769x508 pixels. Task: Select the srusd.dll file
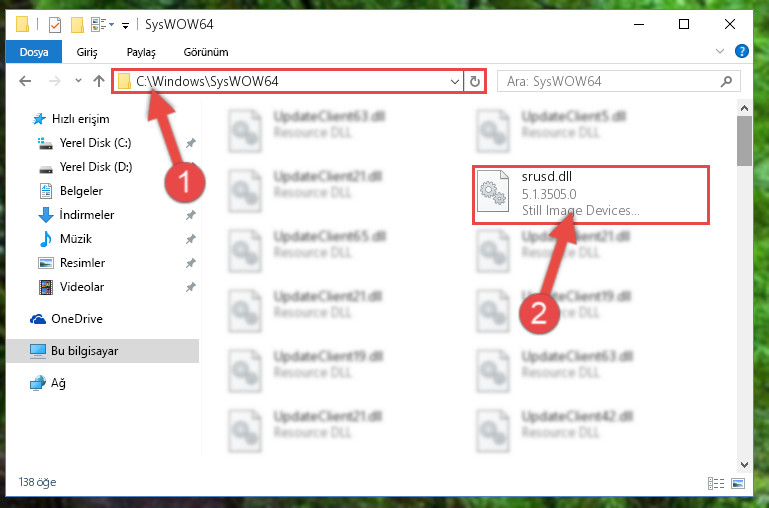591,195
